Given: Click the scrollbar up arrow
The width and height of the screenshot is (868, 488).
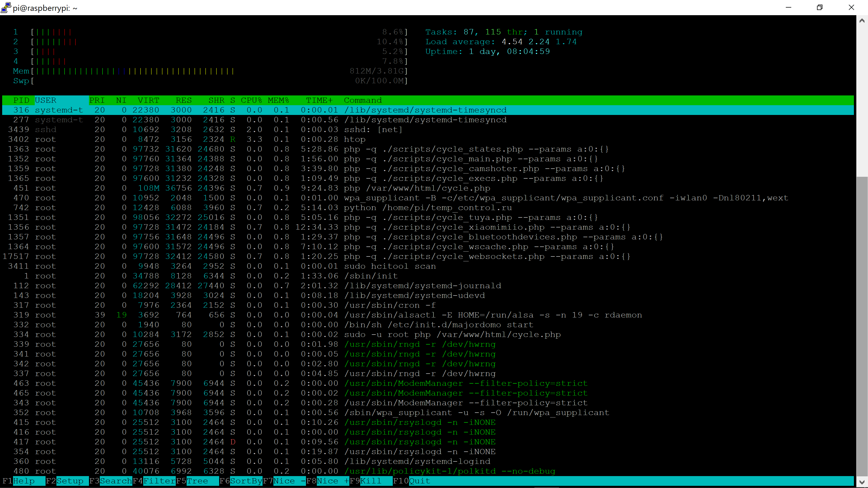Looking at the screenshot, I should pyautogui.click(x=863, y=20).
